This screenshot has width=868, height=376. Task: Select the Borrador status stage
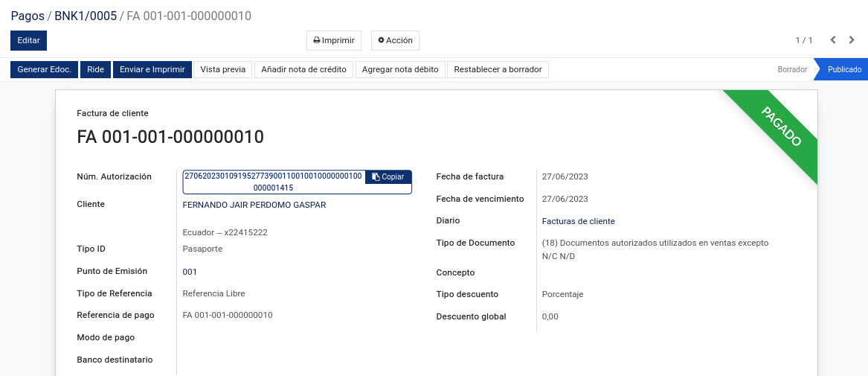click(x=792, y=70)
